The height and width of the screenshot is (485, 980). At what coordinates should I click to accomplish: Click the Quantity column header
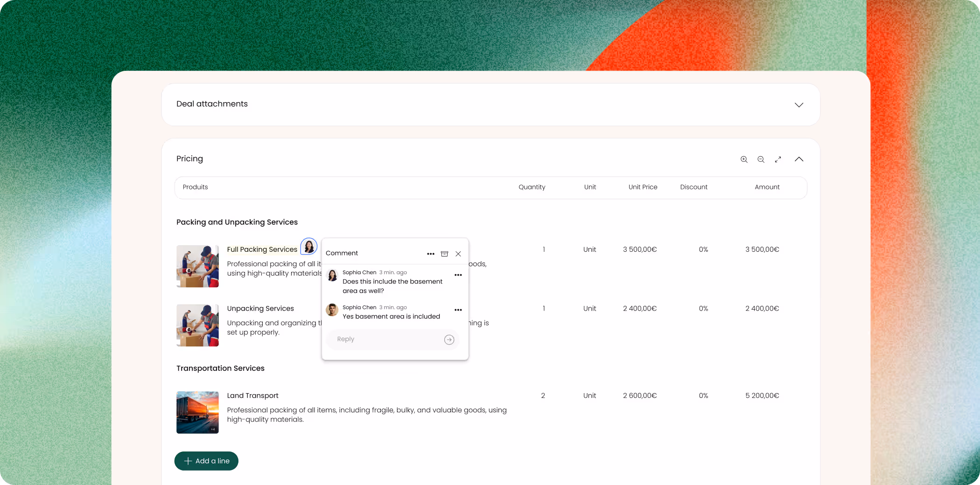tap(532, 187)
